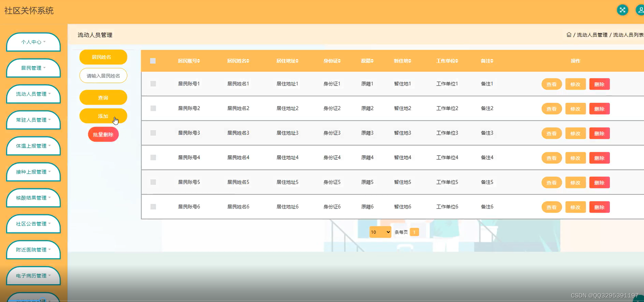Click 查看 for 居民账号1 row

tap(552, 84)
